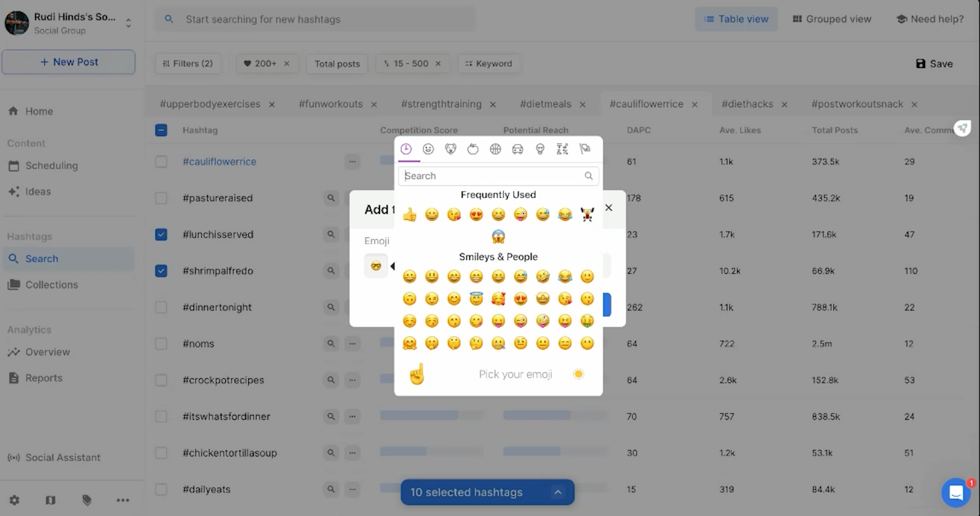Click the magnifier icon next to #pastureraised
The height and width of the screenshot is (516, 980).
pos(331,198)
